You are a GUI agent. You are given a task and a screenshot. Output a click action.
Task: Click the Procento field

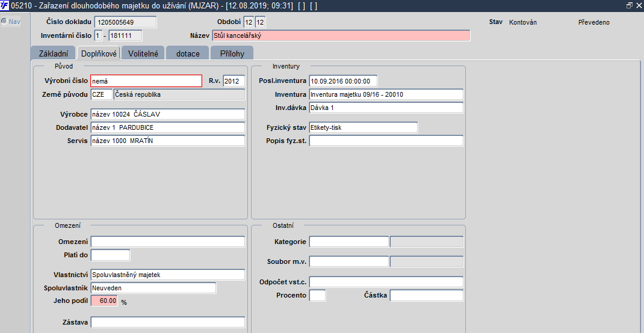click(x=317, y=295)
